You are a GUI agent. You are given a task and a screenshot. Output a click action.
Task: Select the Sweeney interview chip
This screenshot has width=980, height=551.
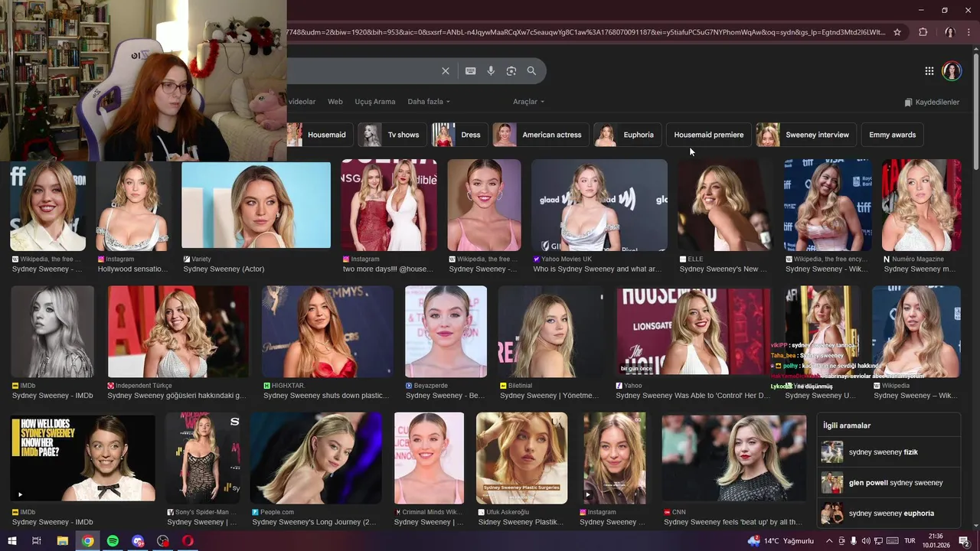(x=806, y=135)
